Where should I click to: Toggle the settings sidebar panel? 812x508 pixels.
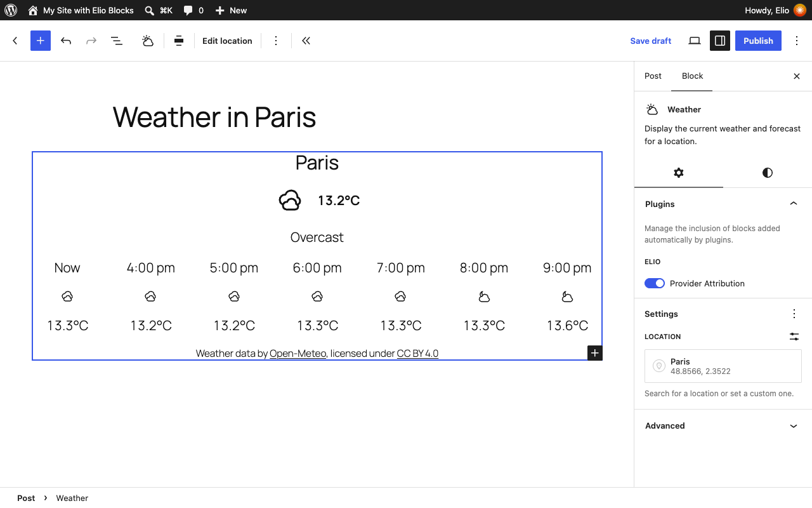pyautogui.click(x=720, y=41)
